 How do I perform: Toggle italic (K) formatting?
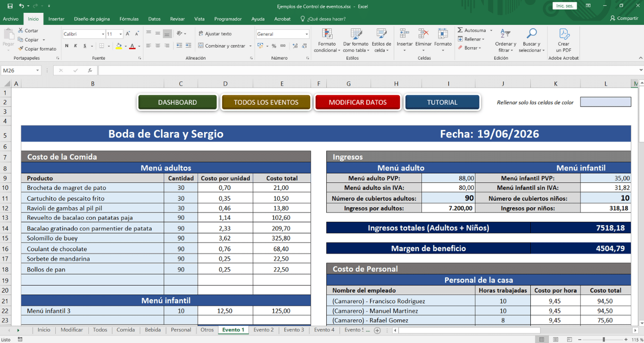76,46
